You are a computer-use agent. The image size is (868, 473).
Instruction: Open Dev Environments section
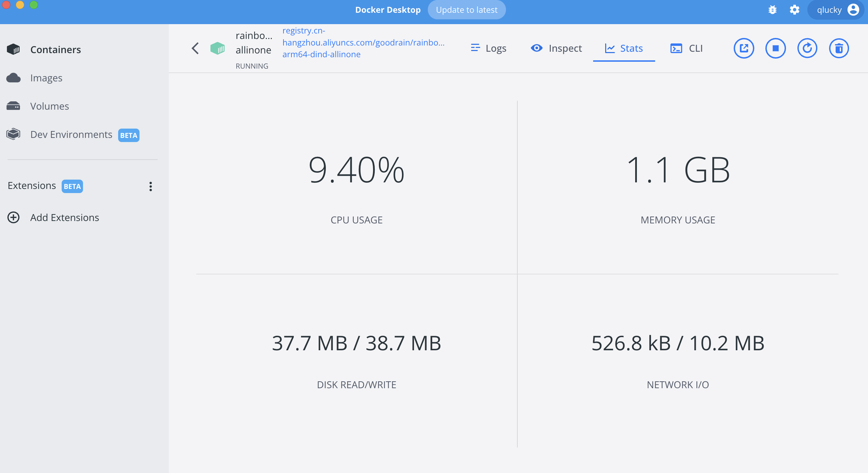coord(71,134)
